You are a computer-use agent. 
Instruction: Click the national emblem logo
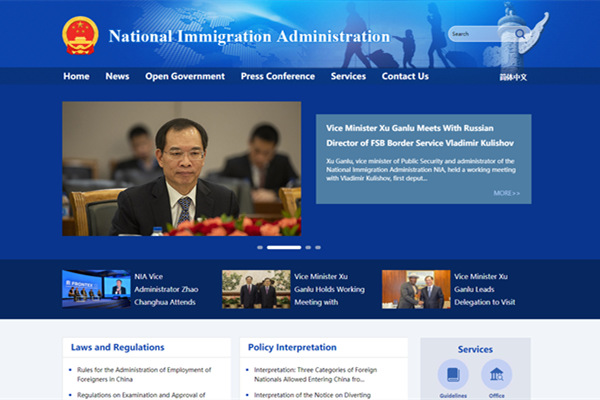[80, 35]
